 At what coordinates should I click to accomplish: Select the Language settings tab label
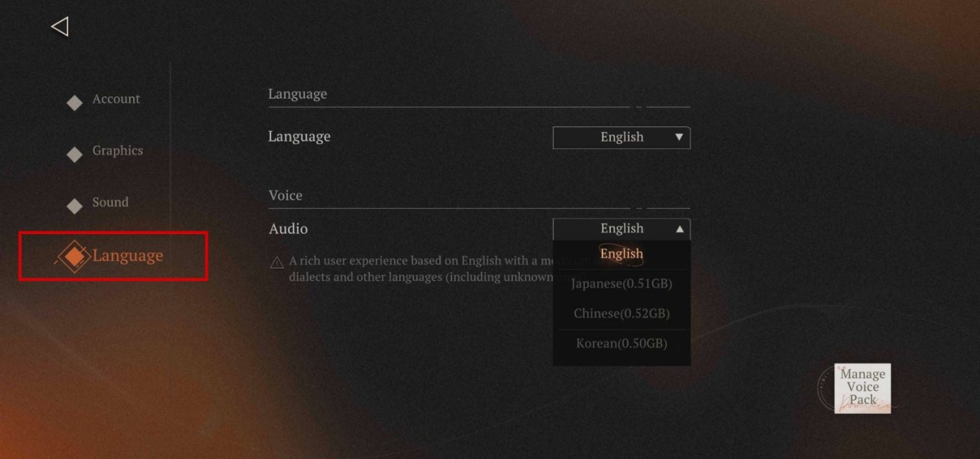(128, 256)
